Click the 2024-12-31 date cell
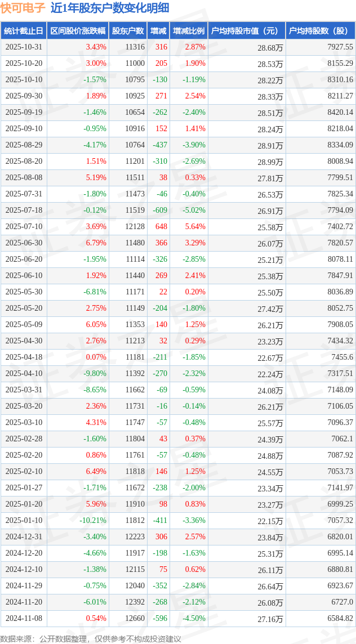356x644 pixels. click(x=24, y=536)
